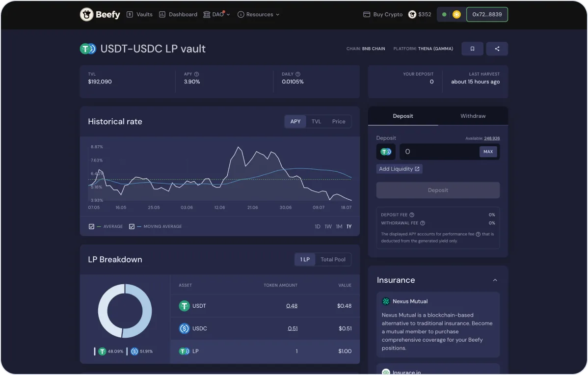Click the MAX button

tap(488, 152)
